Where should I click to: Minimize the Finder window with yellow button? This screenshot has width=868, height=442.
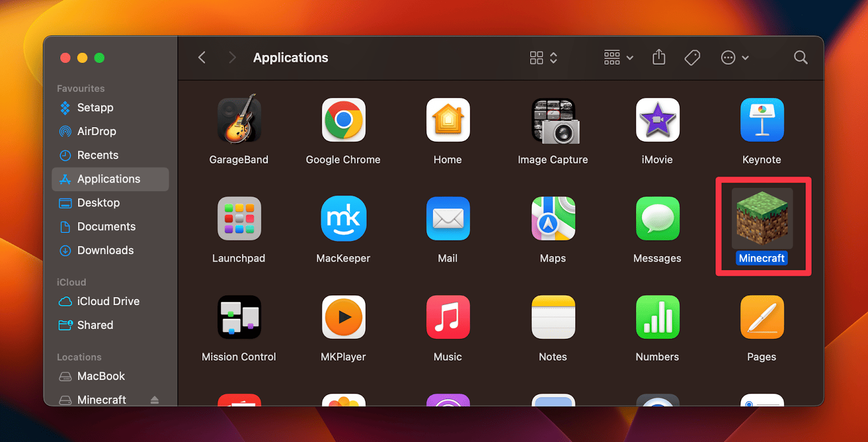[82, 58]
